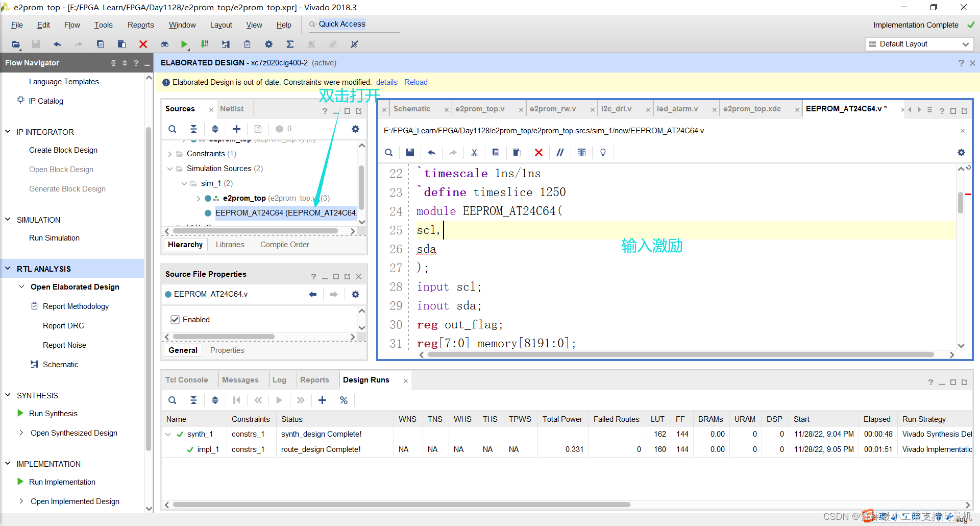Click the binoculars Find icon in main toolbar
The width and height of the screenshot is (980, 526).
click(164, 44)
